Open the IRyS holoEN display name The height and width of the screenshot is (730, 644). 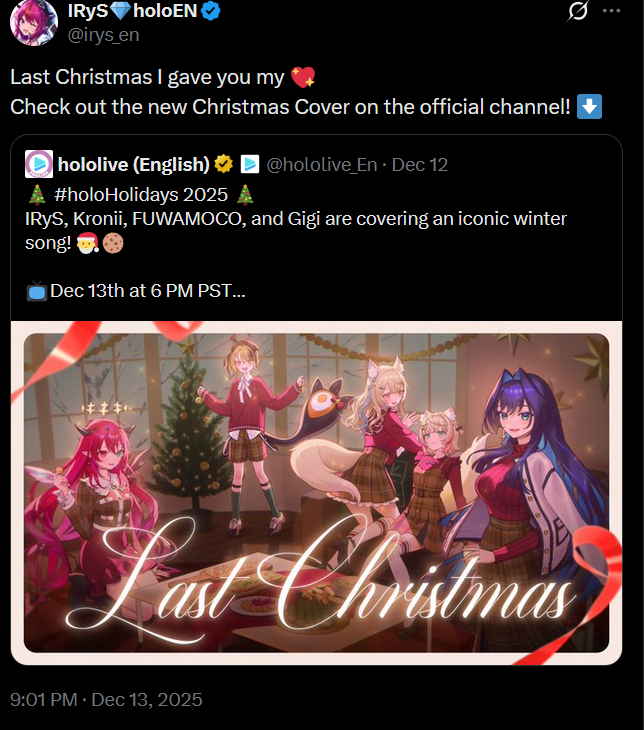(132, 11)
